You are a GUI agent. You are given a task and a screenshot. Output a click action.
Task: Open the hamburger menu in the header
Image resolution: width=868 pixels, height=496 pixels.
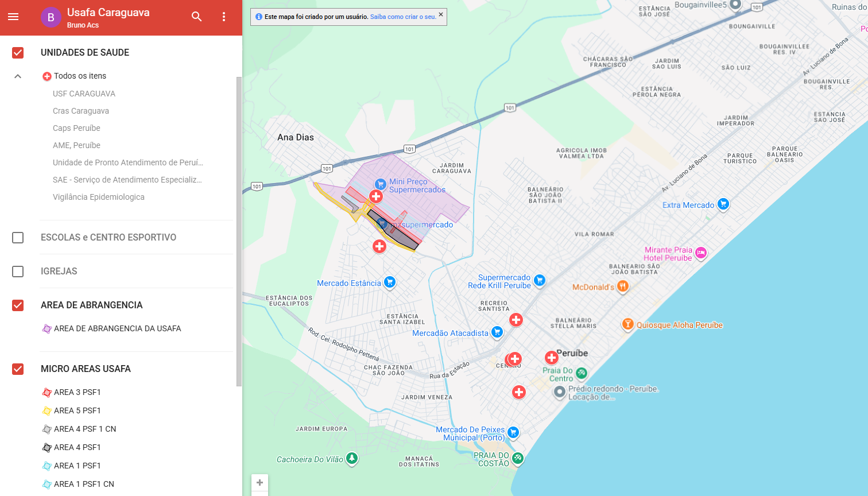(13, 17)
